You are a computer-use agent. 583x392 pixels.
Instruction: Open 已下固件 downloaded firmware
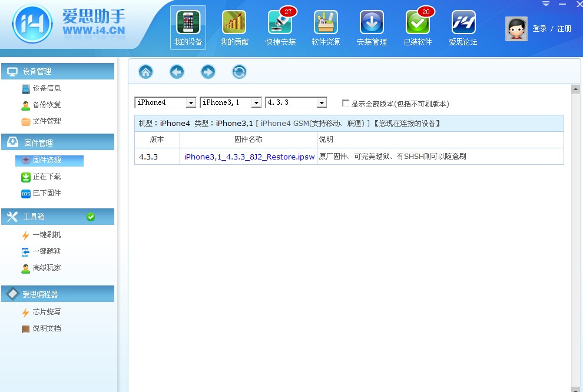(47, 193)
